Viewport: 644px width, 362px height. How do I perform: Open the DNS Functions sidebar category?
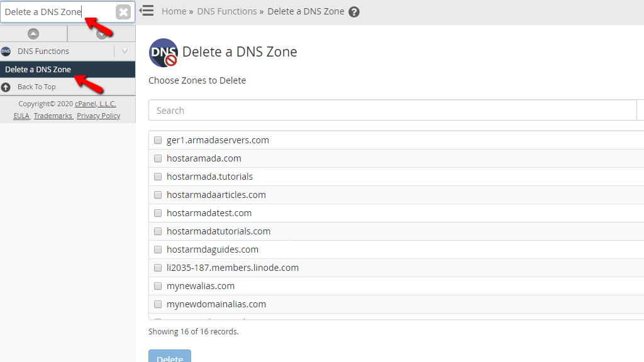[x=43, y=52]
